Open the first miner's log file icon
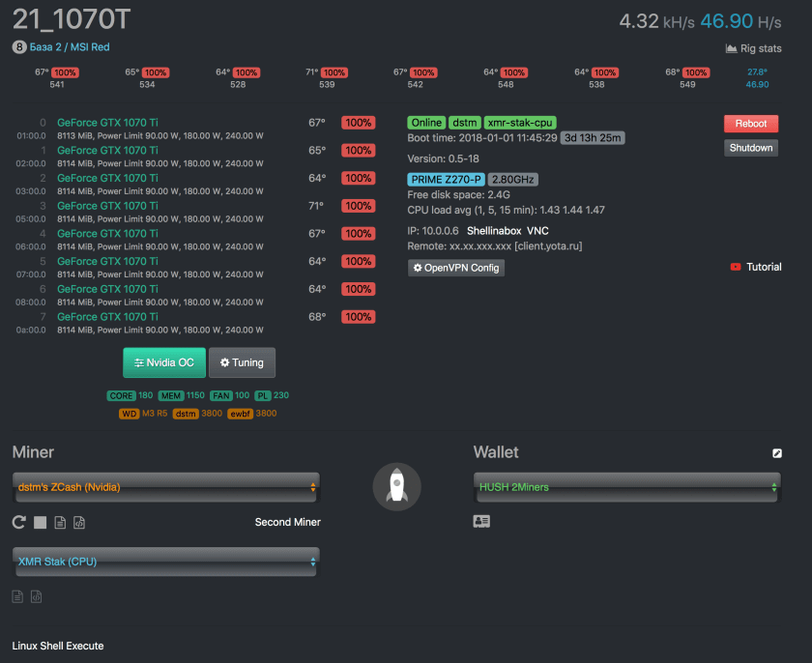 coord(60,523)
